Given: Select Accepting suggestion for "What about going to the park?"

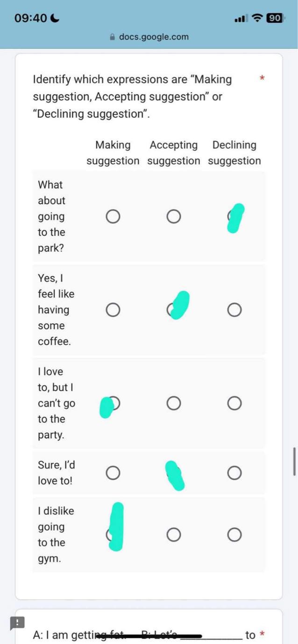Looking at the screenshot, I should pos(174,217).
